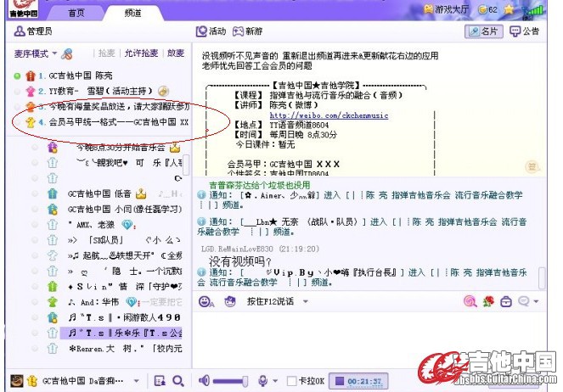The width and height of the screenshot is (563, 392).
Task: Click the rose flower gift icon
Action: (488, 301)
